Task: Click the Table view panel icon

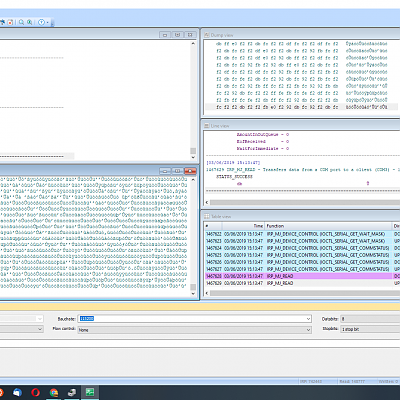Action: pyautogui.click(x=207, y=216)
